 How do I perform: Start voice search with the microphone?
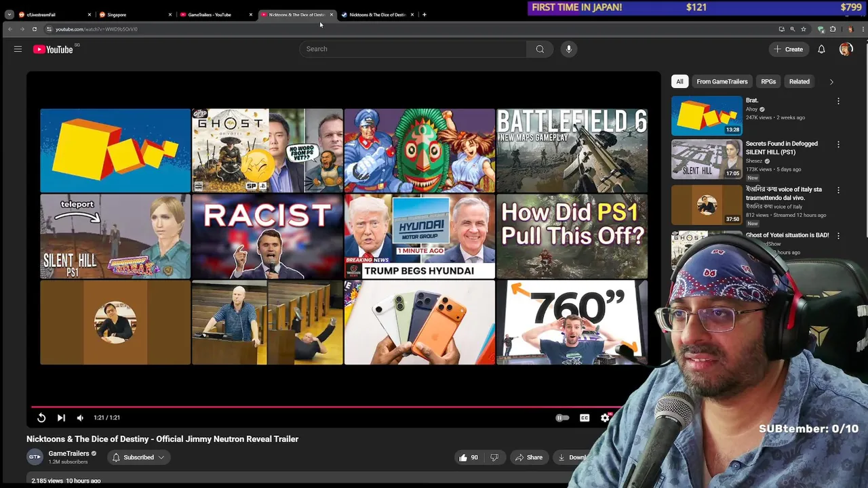[x=569, y=49]
